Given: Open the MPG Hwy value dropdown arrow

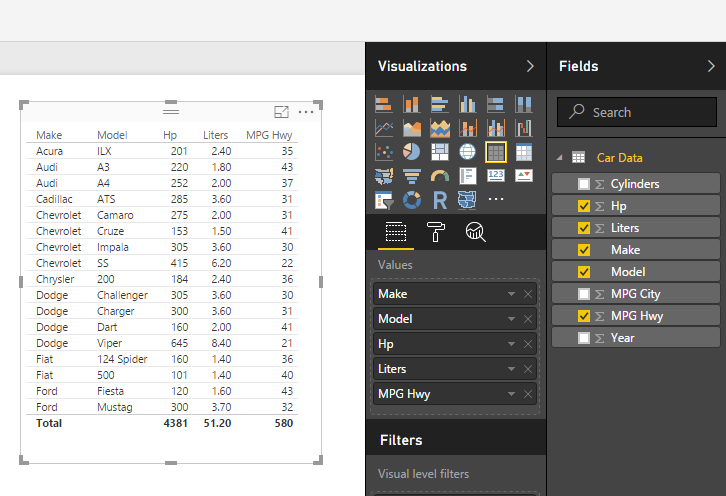Looking at the screenshot, I should point(511,394).
